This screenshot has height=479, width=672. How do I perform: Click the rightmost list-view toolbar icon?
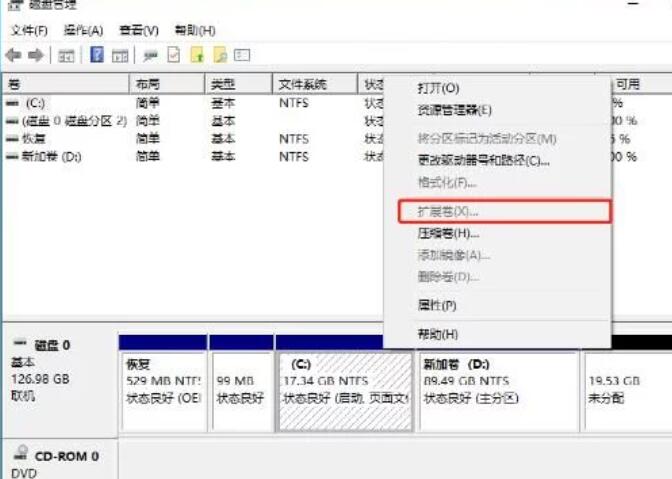(242, 55)
